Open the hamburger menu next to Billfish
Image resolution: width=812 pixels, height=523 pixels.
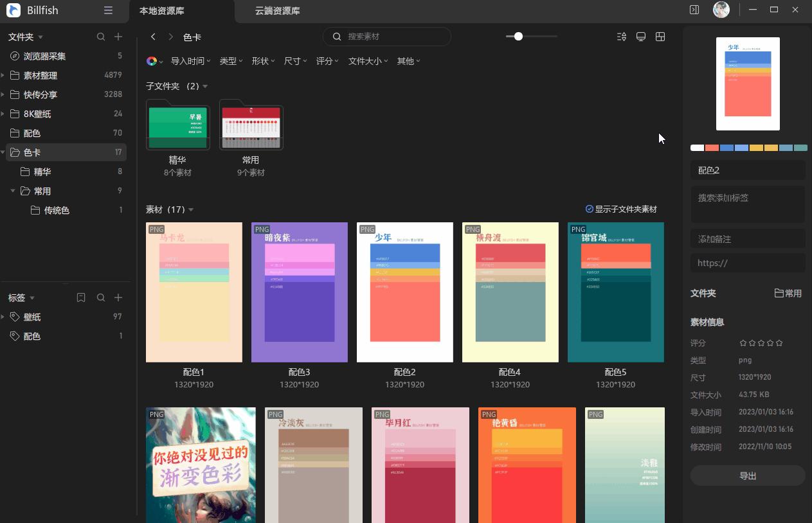(x=108, y=10)
